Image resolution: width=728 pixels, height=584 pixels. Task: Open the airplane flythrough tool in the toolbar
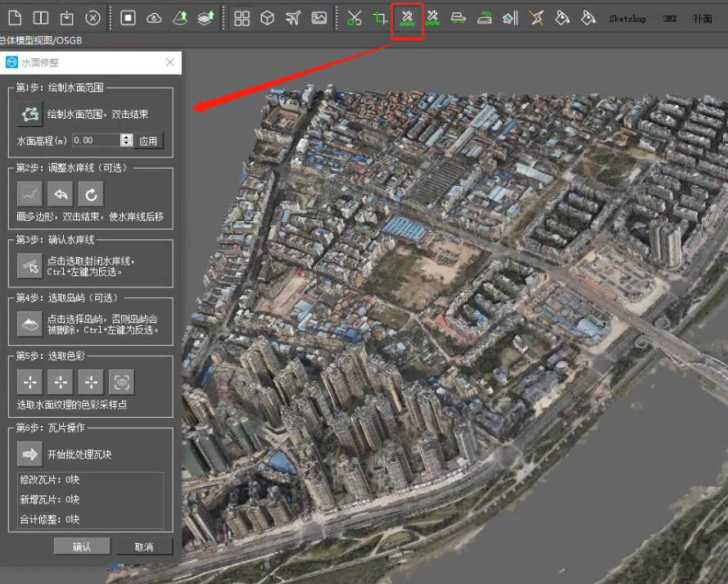point(292,17)
